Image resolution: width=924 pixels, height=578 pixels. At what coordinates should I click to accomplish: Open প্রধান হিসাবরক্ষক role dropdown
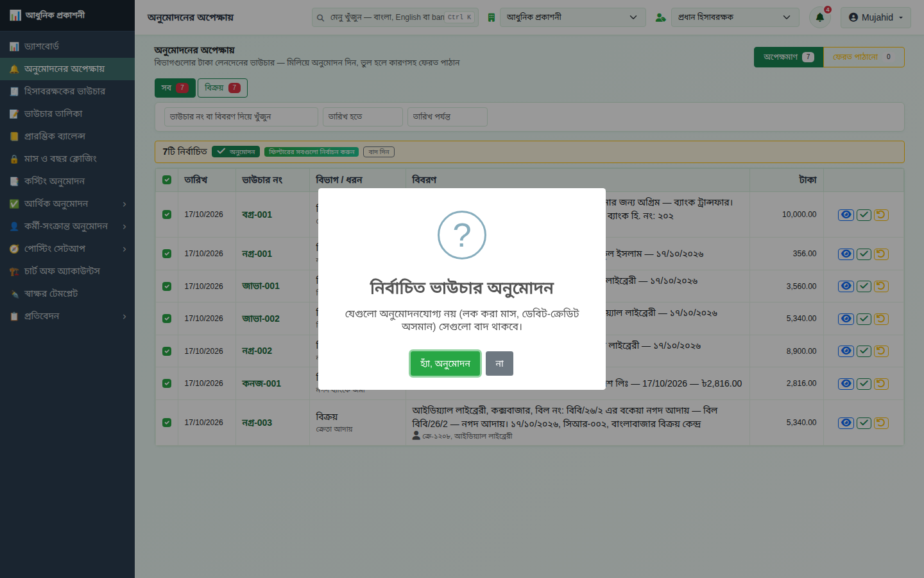[735, 17]
